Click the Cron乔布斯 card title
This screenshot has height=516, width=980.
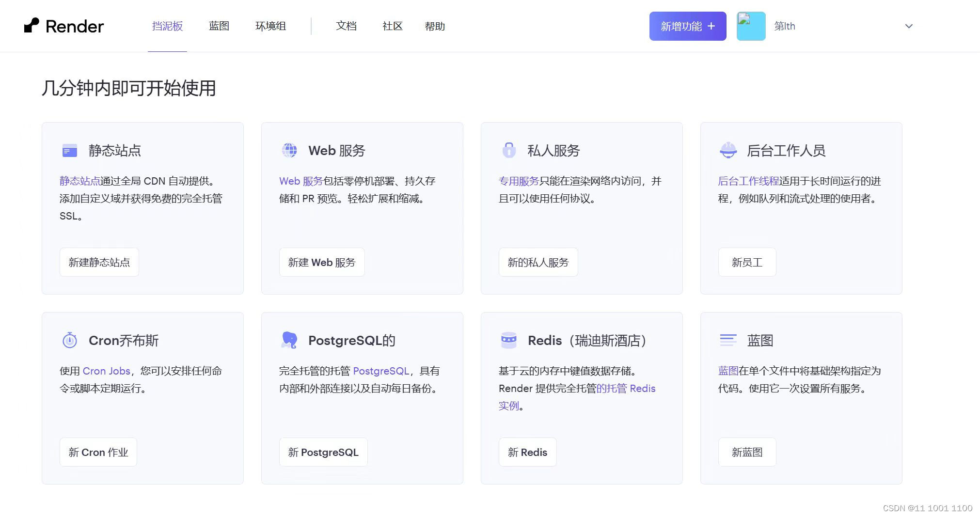point(124,340)
